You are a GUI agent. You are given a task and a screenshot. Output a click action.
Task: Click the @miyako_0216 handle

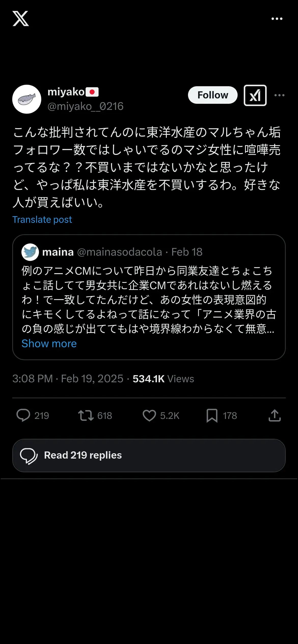[86, 106]
